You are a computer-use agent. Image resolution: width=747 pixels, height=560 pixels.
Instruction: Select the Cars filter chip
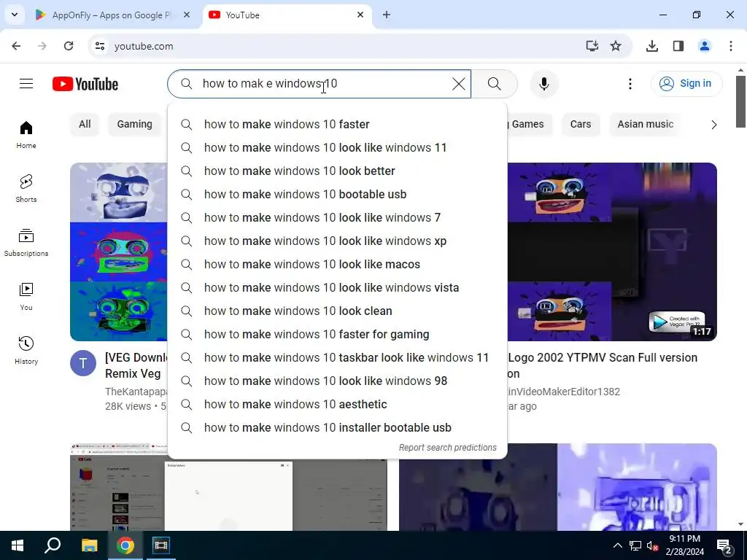tap(580, 124)
